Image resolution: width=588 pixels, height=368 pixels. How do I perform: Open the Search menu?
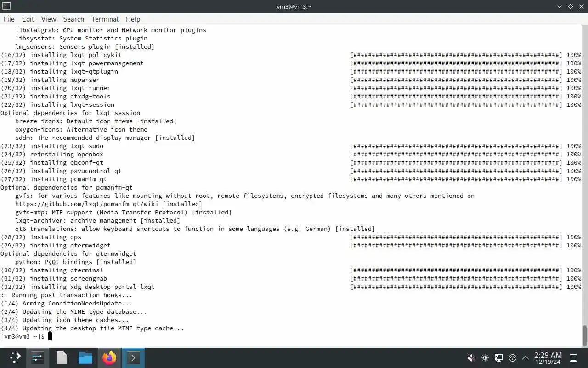tap(73, 19)
